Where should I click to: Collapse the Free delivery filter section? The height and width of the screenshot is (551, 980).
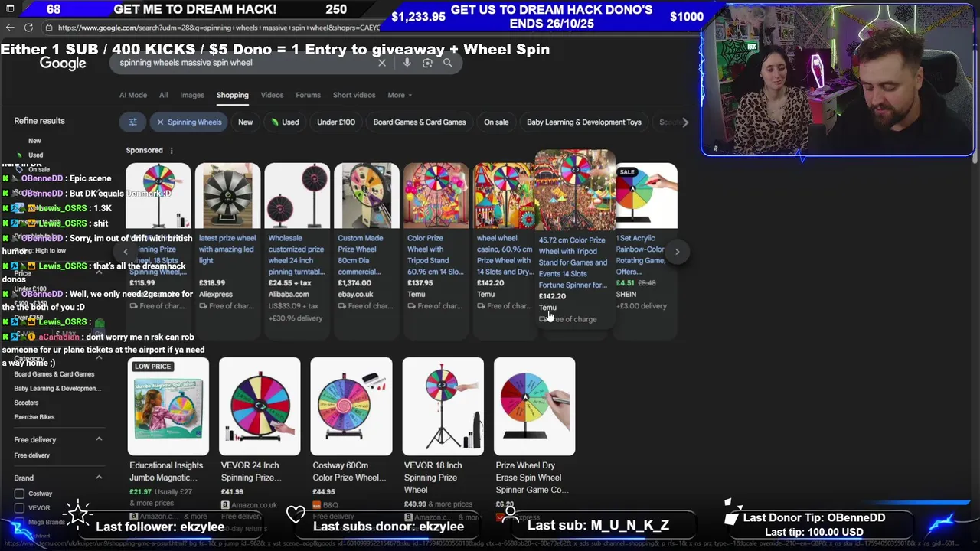tap(99, 439)
